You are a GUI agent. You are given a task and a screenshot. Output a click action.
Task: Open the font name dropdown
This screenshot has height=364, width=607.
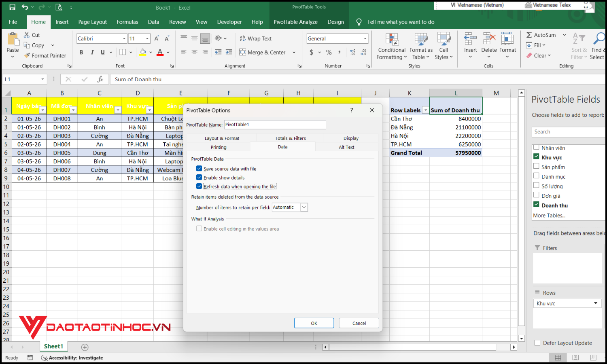click(124, 38)
